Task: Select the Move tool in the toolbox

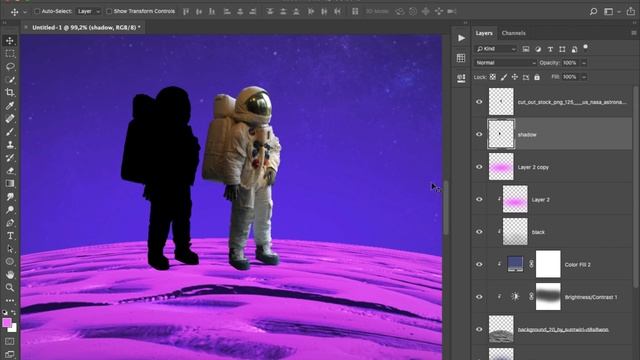Action: coord(10,40)
